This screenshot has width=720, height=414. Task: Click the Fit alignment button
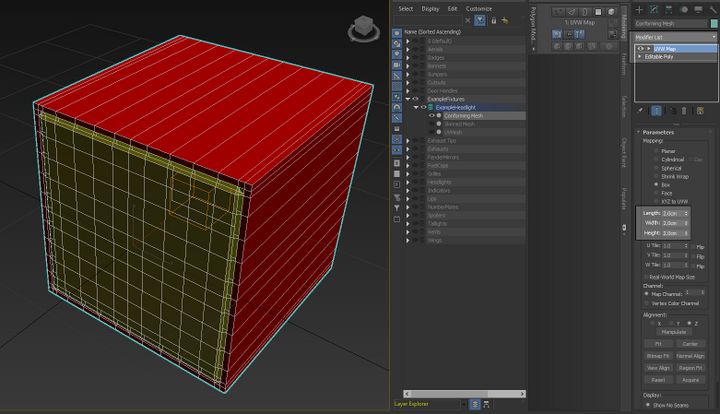658,344
